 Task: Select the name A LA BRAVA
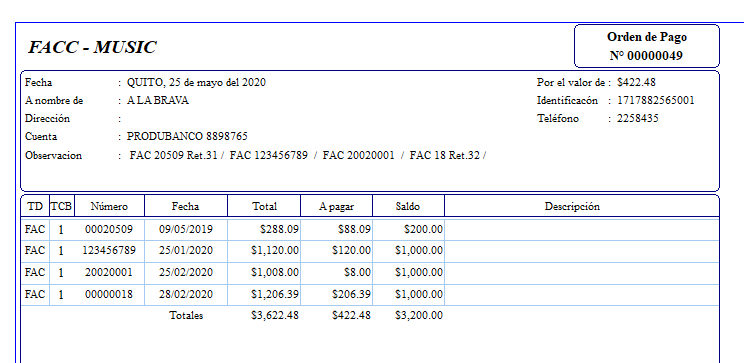click(158, 101)
